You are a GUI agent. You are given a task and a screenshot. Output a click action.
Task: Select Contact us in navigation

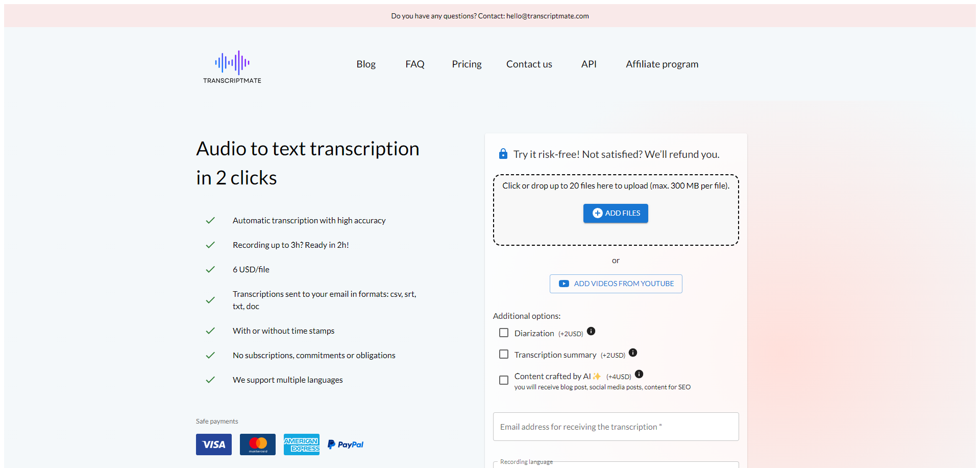pos(529,64)
